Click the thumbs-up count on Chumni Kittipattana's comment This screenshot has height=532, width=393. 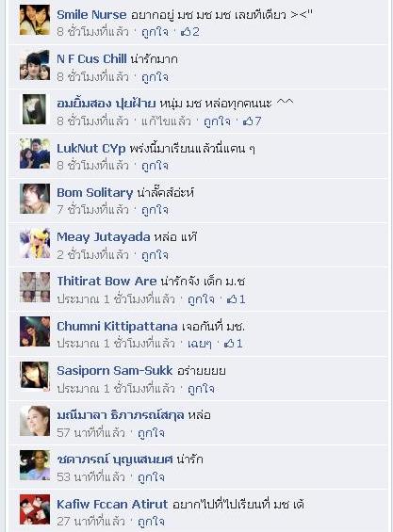tap(233, 344)
